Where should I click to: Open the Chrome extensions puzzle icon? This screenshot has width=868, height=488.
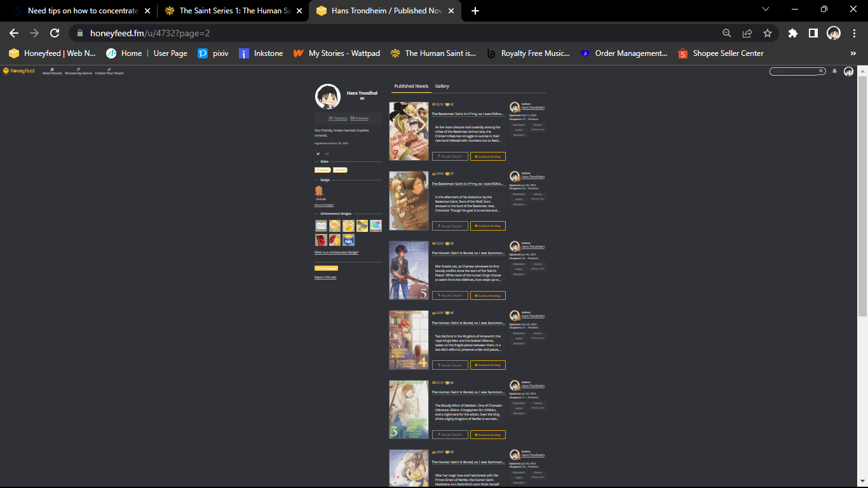(792, 33)
